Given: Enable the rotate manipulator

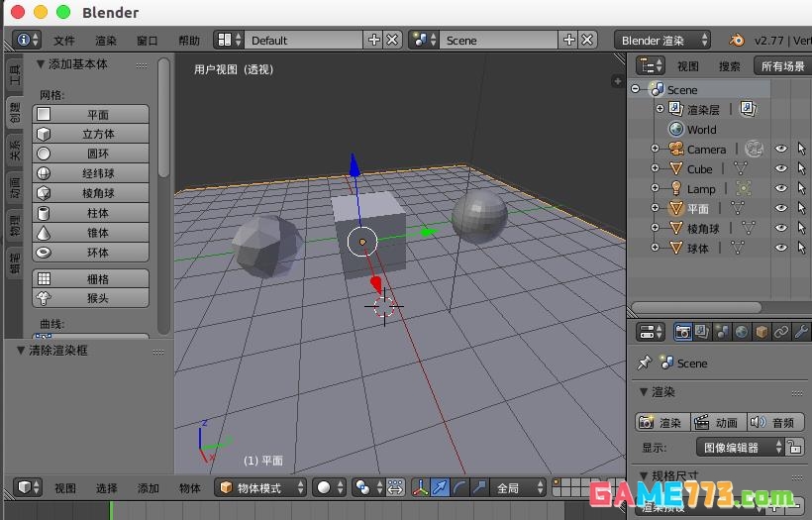Looking at the screenshot, I should click(459, 487).
